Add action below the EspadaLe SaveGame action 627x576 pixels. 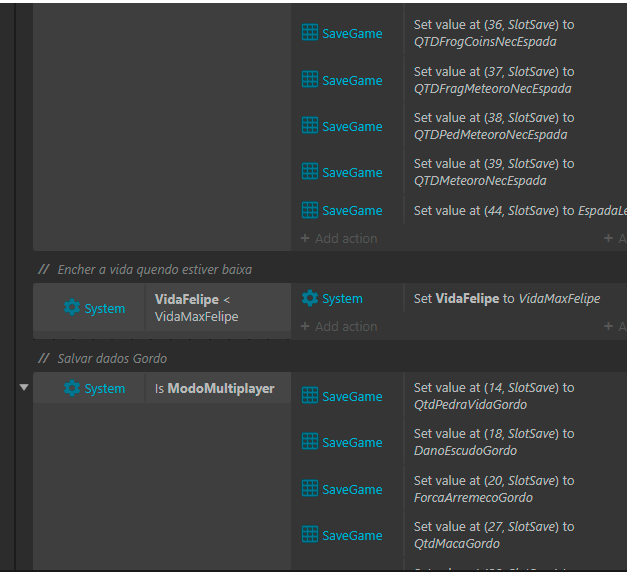click(x=339, y=238)
